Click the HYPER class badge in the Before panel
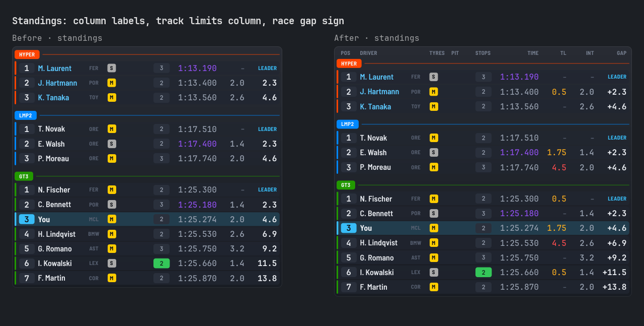The height and width of the screenshot is (326, 644). [x=27, y=54]
